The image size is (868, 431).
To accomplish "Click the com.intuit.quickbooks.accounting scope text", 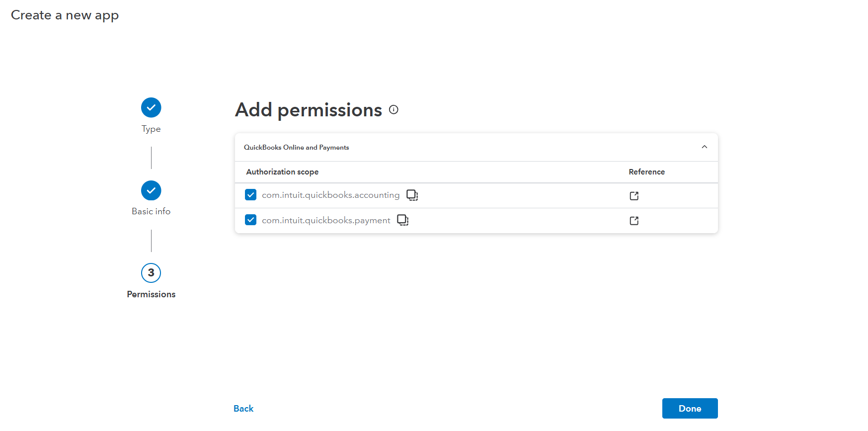I will (330, 195).
